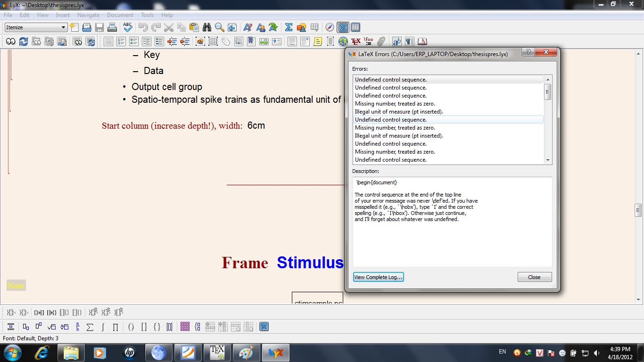Toggle emphasized text style icon
The image size is (644, 362).
click(x=248, y=27)
